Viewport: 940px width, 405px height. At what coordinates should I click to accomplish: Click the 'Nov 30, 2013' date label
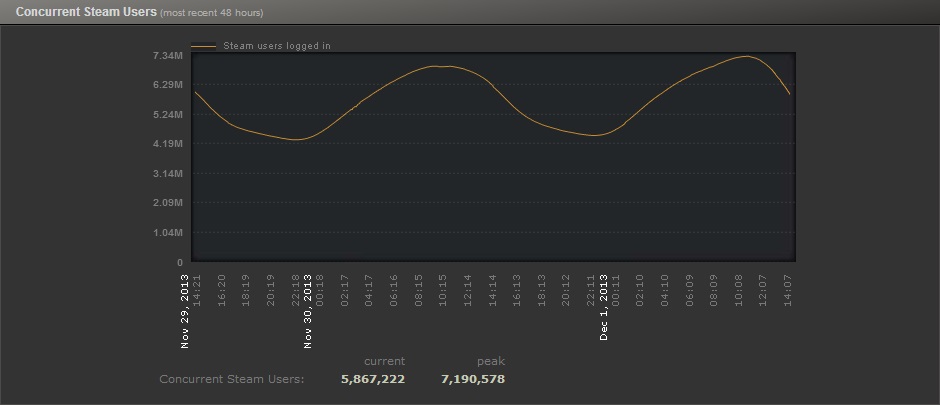pos(308,311)
